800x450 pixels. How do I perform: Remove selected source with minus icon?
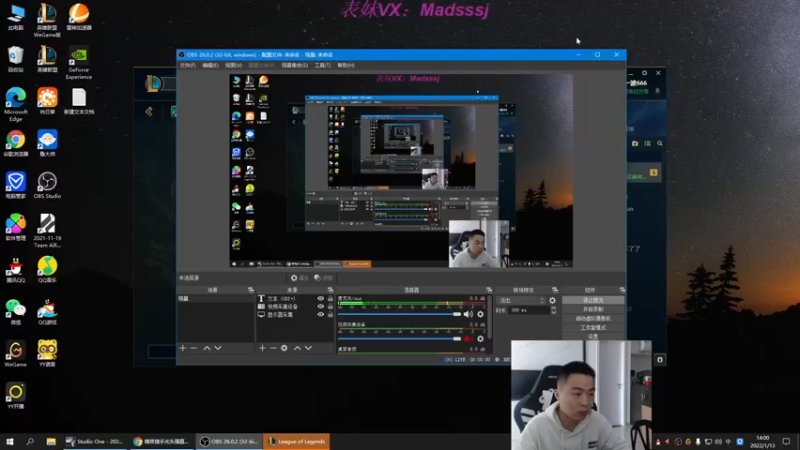[273, 348]
